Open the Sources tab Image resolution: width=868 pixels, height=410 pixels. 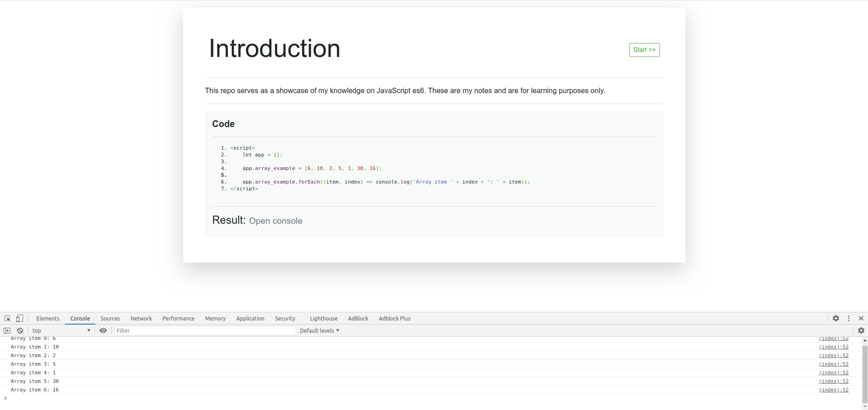110,319
